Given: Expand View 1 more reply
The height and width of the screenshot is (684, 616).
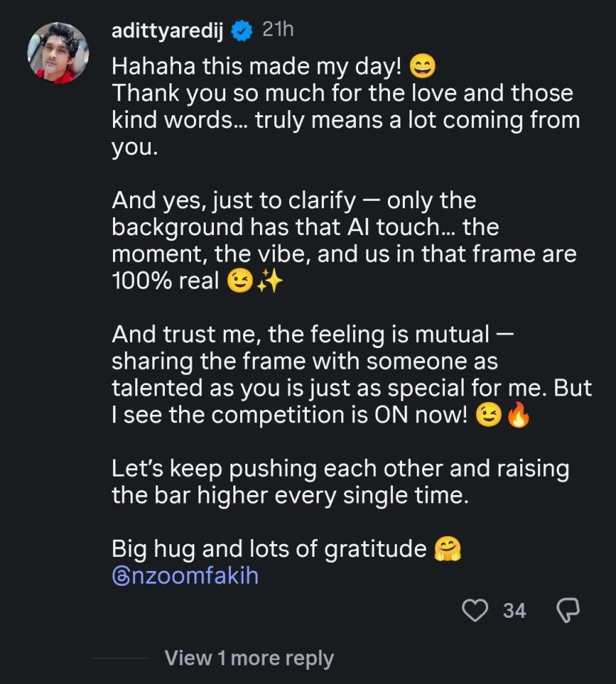Looking at the screenshot, I should (249, 658).
